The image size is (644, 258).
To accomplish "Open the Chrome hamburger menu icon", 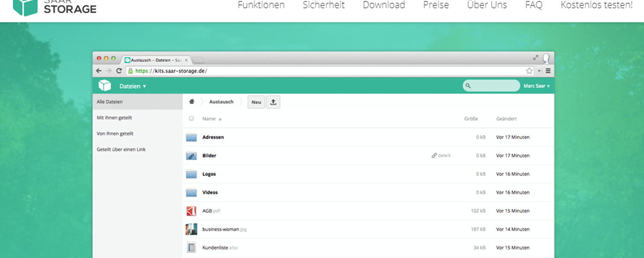I will (548, 70).
